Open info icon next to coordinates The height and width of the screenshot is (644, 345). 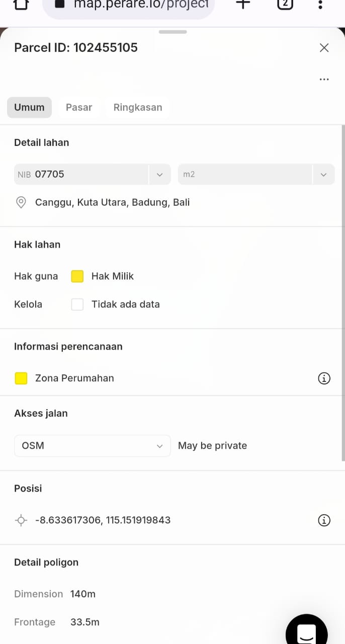click(324, 520)
